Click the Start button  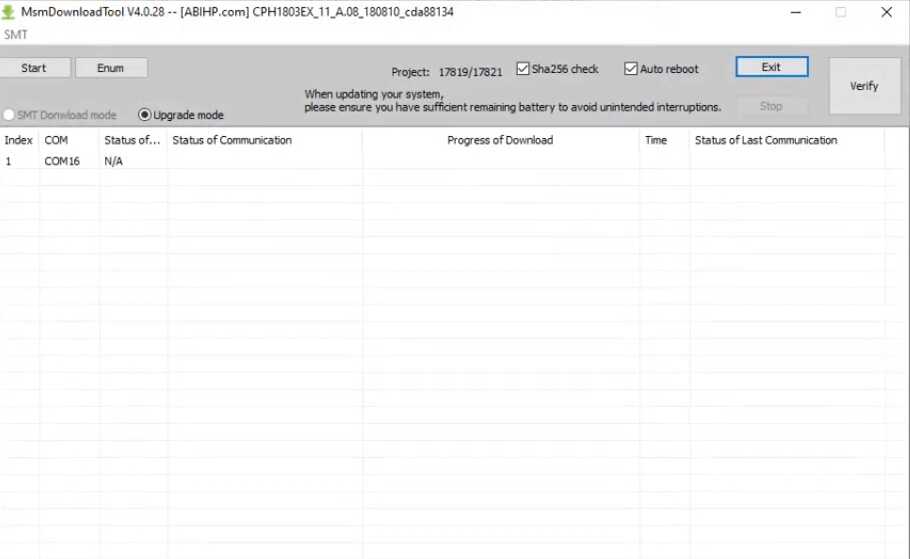pos(34,68)
